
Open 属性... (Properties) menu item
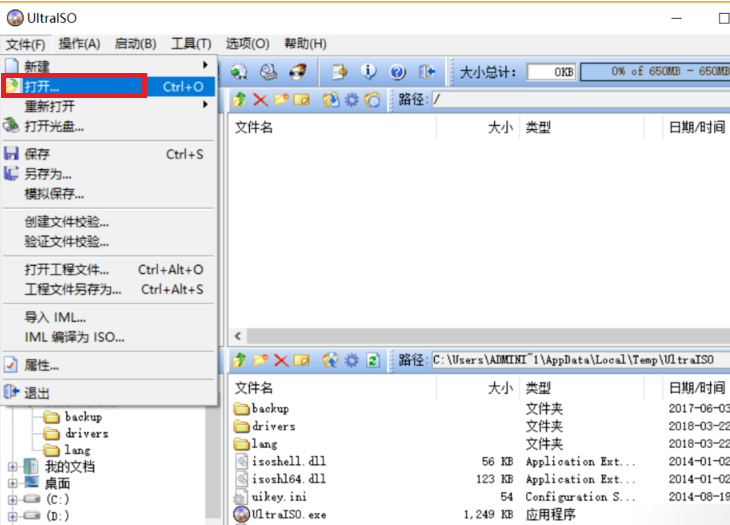tap(108, 365)
